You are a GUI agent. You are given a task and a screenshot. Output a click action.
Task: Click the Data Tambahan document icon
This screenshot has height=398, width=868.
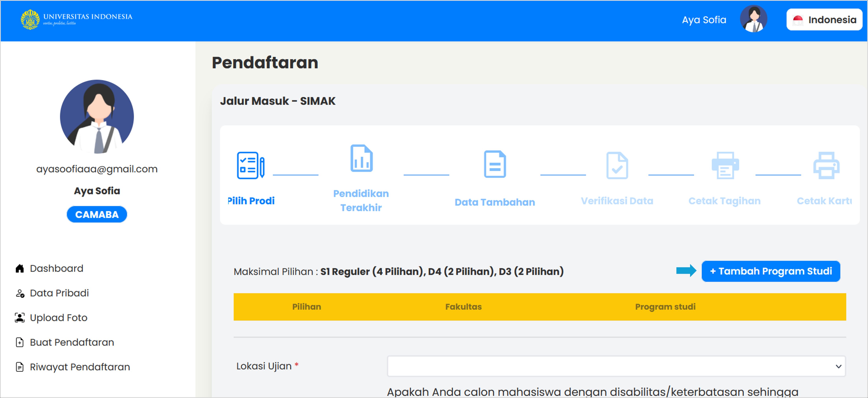point(495,164)
